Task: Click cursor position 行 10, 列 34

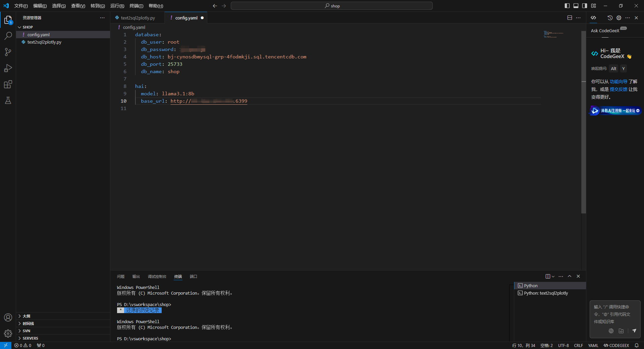Action: pos(524,345)
